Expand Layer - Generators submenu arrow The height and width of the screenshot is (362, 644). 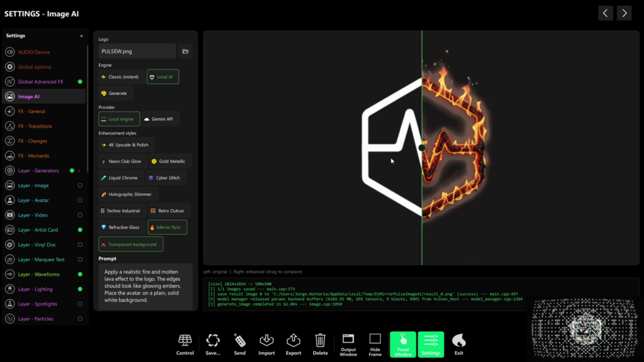click(x=79, y=171)
